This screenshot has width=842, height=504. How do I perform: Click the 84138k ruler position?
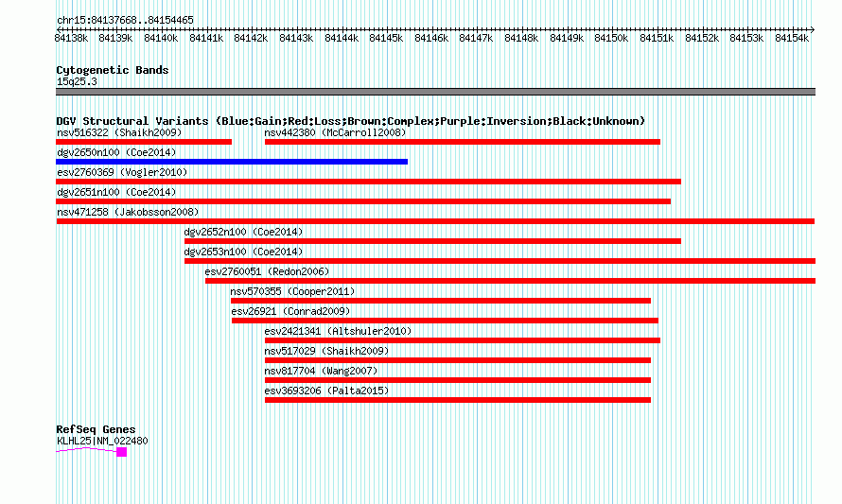point(71,38)
